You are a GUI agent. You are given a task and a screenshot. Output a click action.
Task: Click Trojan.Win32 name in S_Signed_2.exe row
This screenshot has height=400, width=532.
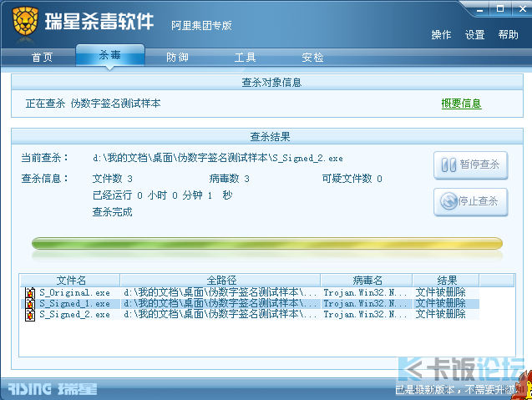[365, 314]
